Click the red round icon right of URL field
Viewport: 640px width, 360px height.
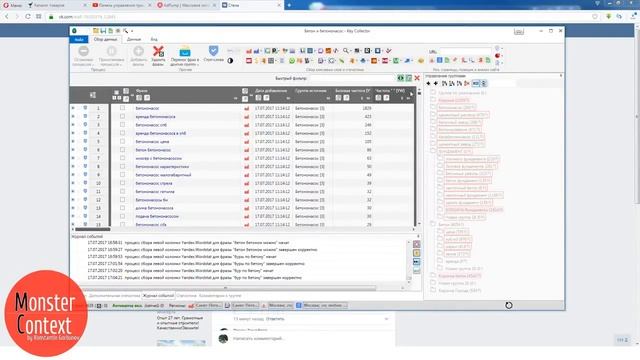[x=497, y=56]
